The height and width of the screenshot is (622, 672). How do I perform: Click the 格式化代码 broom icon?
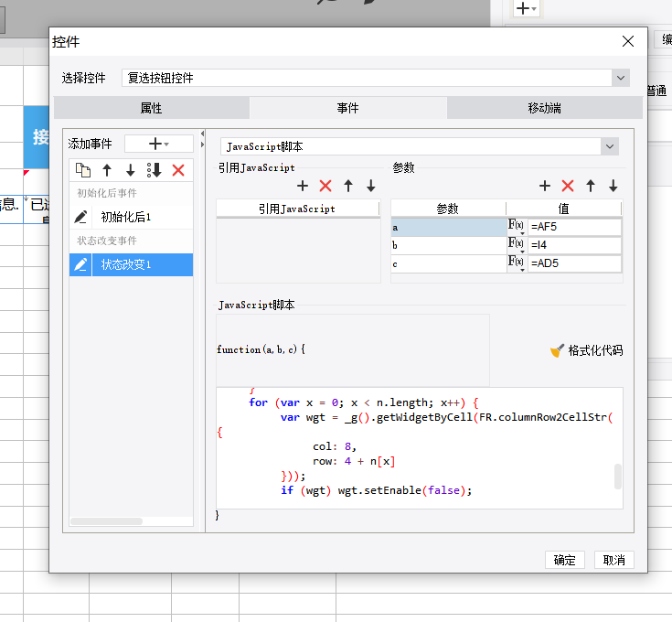(x=557, y=350)
